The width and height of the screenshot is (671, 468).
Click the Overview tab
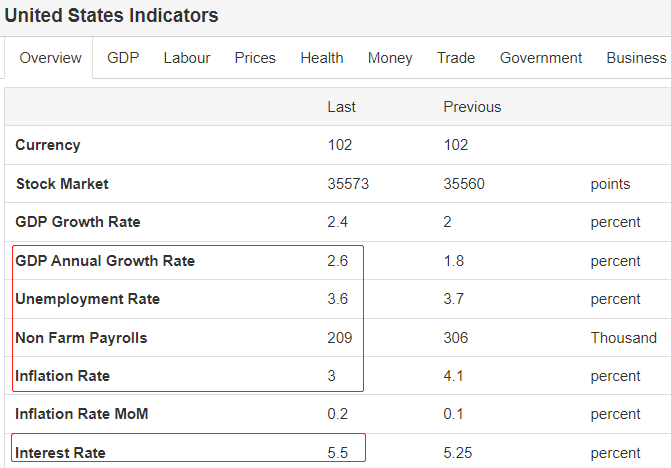(51, 58)
